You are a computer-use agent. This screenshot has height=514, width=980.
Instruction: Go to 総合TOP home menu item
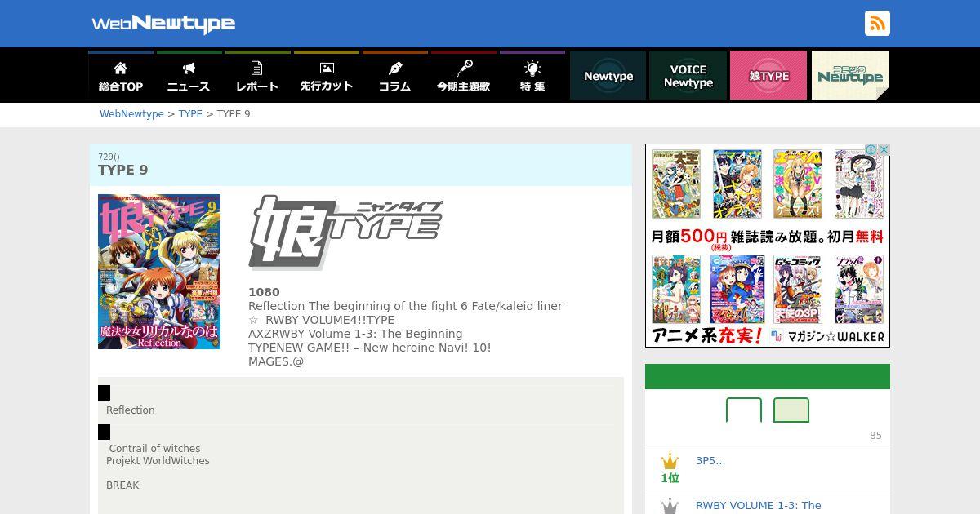[x=121, y=76]
